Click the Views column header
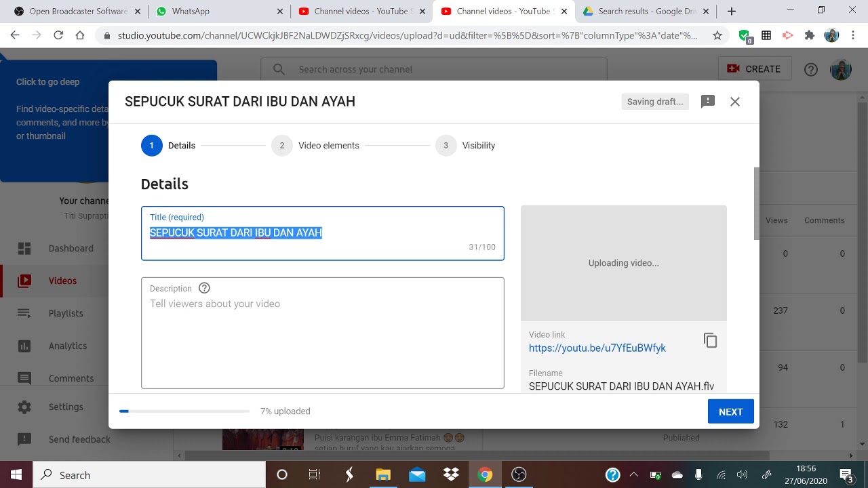The width and height of the screenshot is (868, 488). tap(776, 220)
